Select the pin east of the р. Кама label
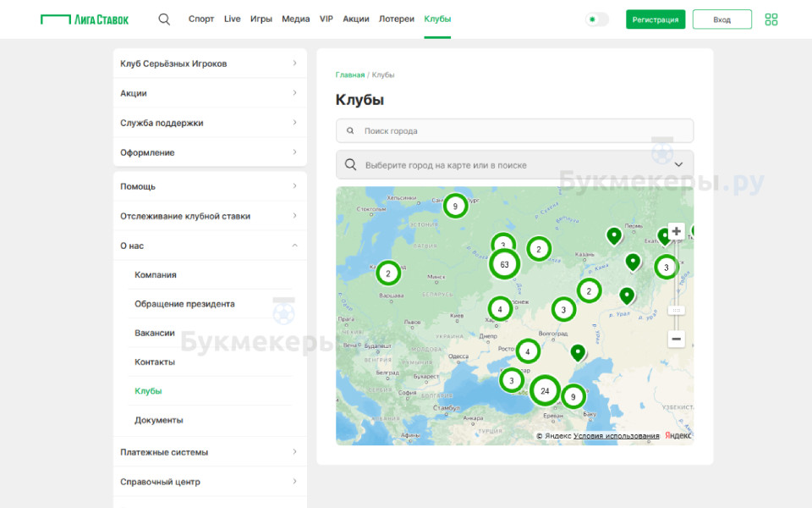Screen dimensions: 812x508 [633, 262]
